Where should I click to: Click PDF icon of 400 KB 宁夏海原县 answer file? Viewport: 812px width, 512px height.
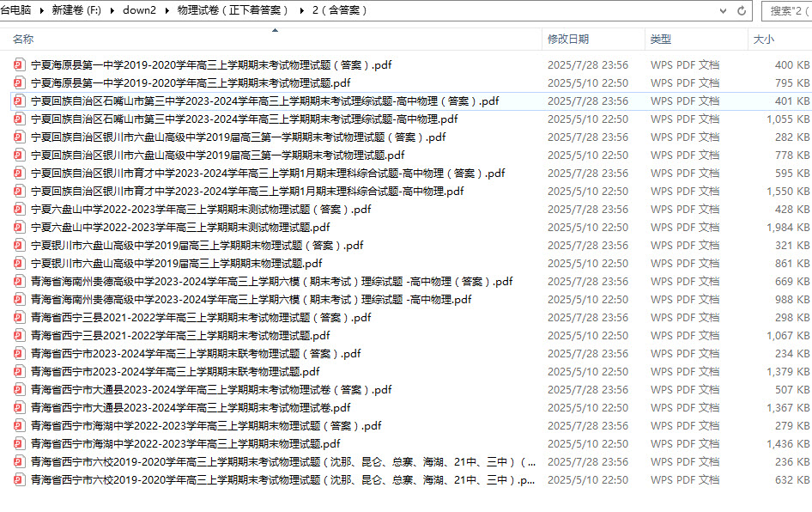[20, 65]
